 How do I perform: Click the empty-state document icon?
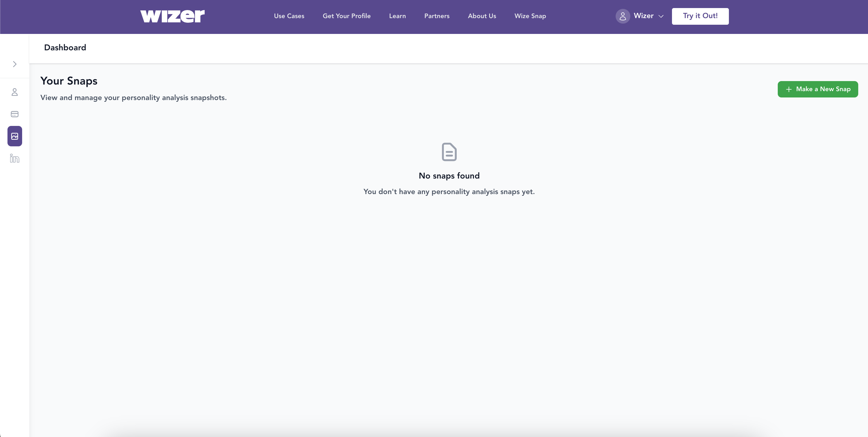click(449, 152)
